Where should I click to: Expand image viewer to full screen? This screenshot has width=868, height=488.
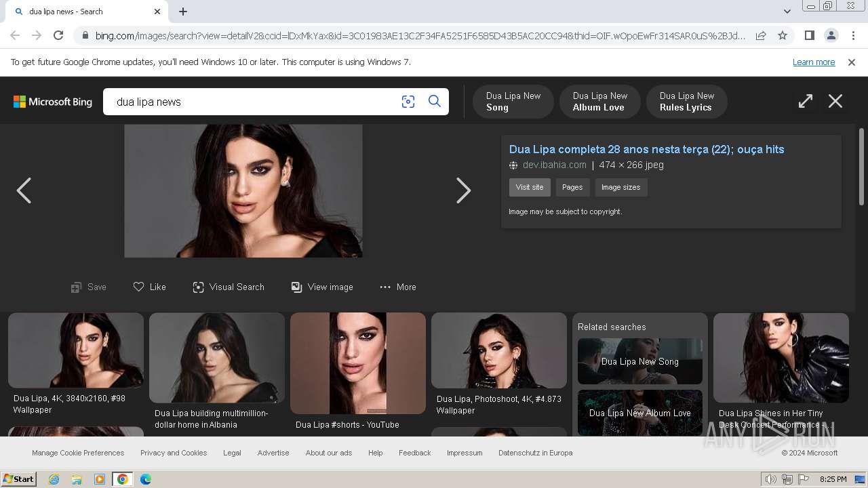click(805, 102)
